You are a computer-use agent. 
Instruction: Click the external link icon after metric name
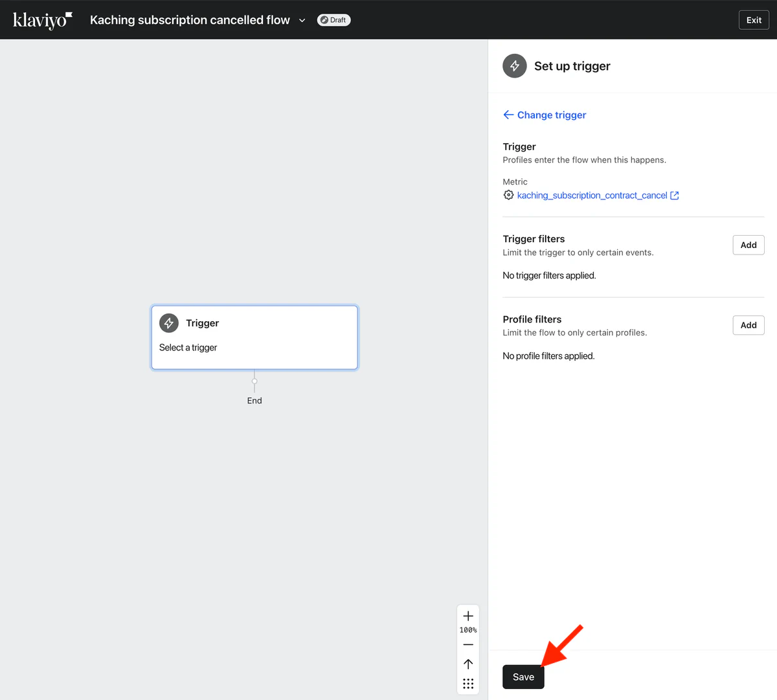pyautogui.click(x=675, y=196)
